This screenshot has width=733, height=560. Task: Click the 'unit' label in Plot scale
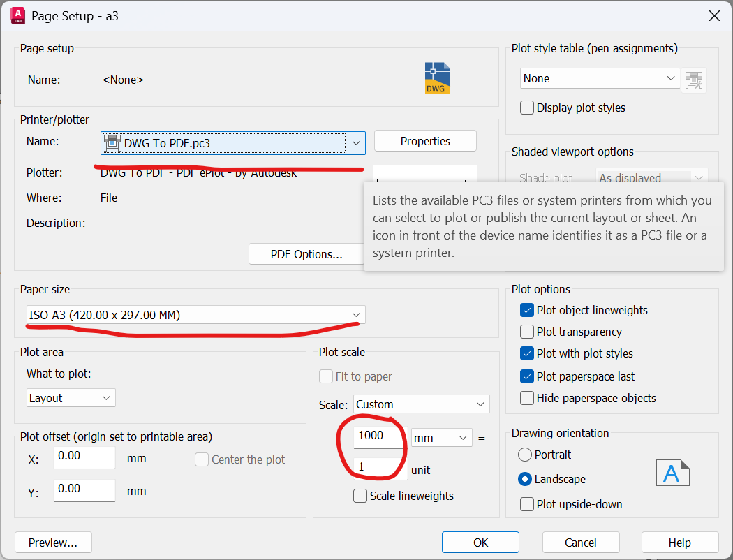click(421, 470)
